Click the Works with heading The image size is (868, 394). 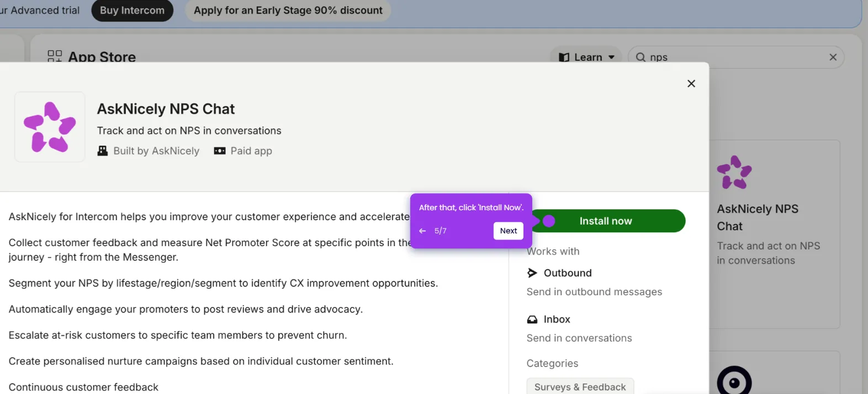553,251
